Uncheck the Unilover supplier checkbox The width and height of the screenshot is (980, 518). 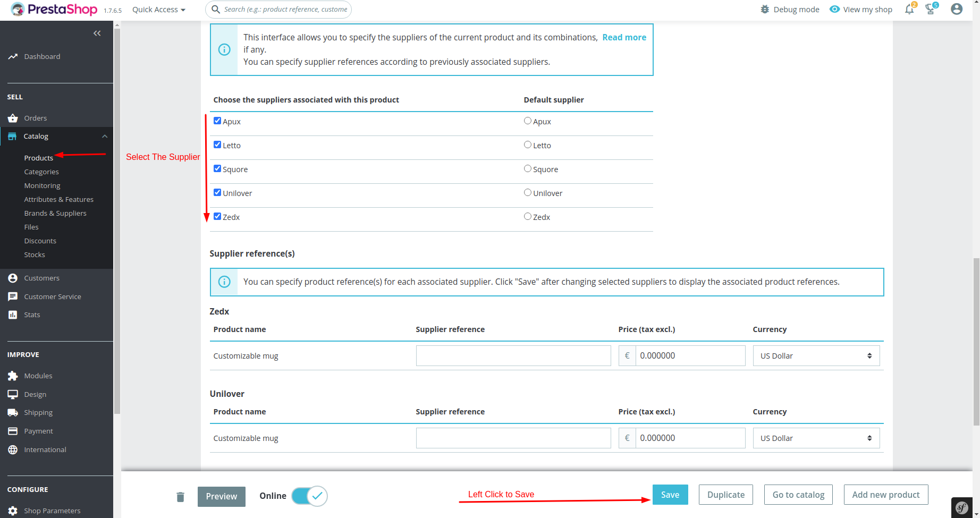[217, 192]
